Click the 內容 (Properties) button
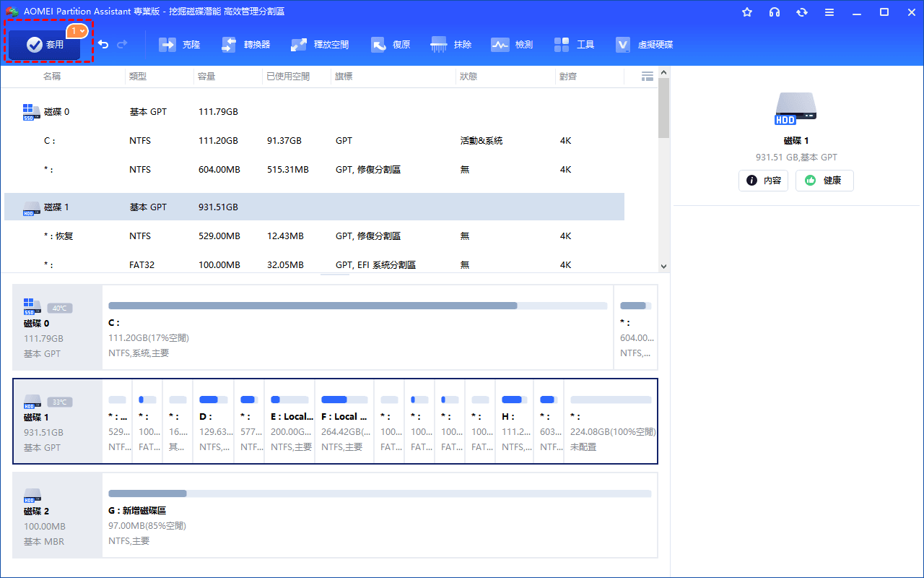 [x=763, y=181]
